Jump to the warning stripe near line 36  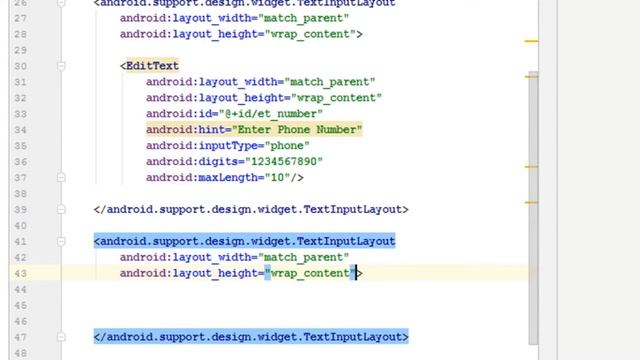click(531, 167)
